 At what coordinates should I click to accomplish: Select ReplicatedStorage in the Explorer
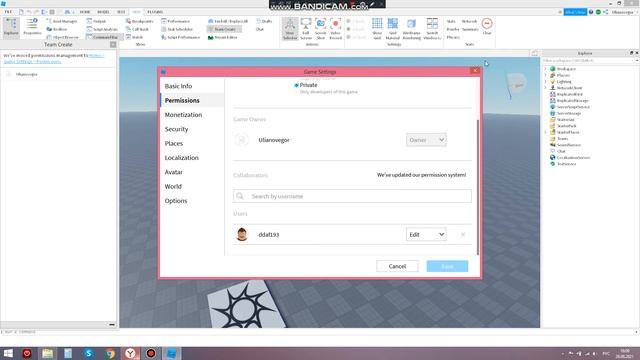tap(573, 100)
